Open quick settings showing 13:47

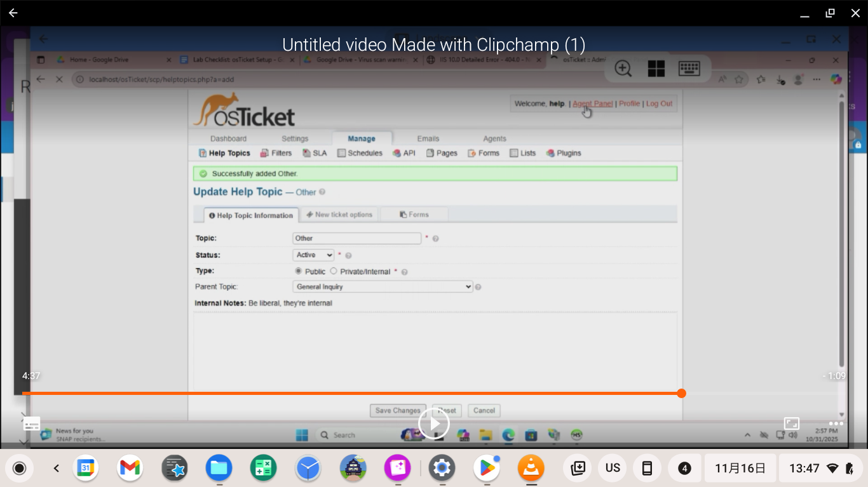pos(822,469)
